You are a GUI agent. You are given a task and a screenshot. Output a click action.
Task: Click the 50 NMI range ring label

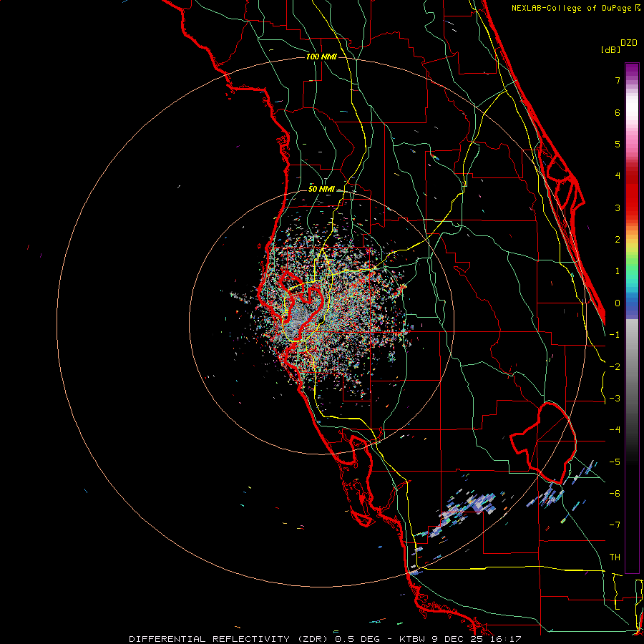pos(321,189)
